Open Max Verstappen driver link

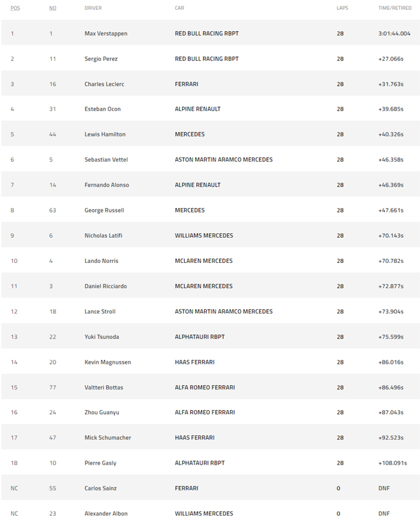click(x=106, y=34)
